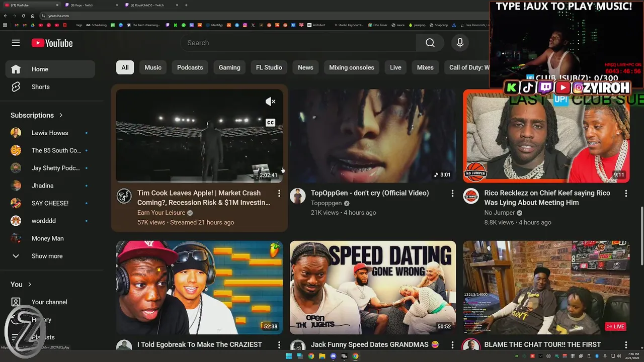Select the Music filter chip
The image size is (644, 362).
point(153,67)
